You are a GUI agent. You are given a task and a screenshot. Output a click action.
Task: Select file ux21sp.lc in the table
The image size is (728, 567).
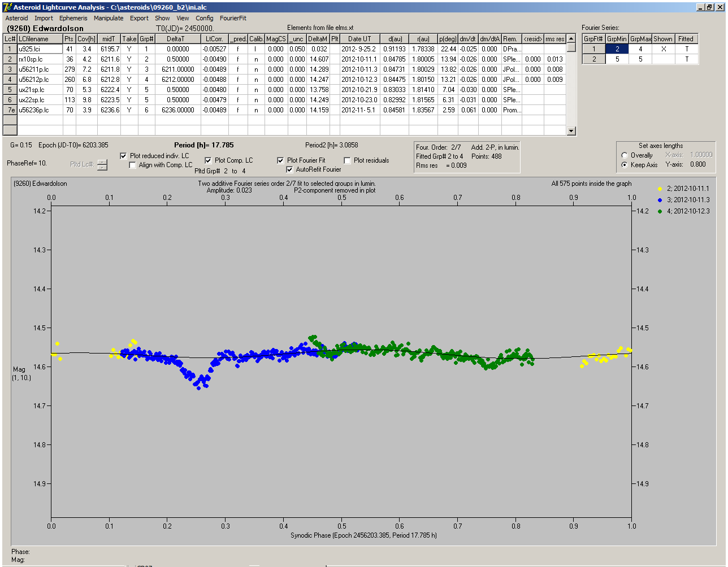[x=40, y=90]
